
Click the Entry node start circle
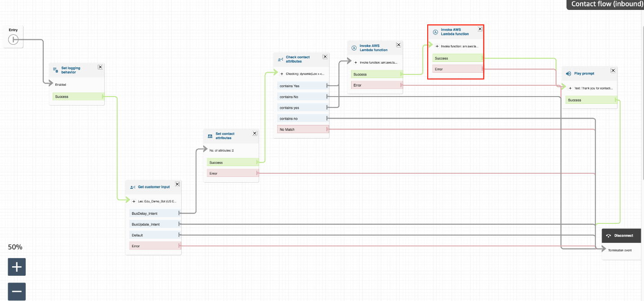[13, 40]
